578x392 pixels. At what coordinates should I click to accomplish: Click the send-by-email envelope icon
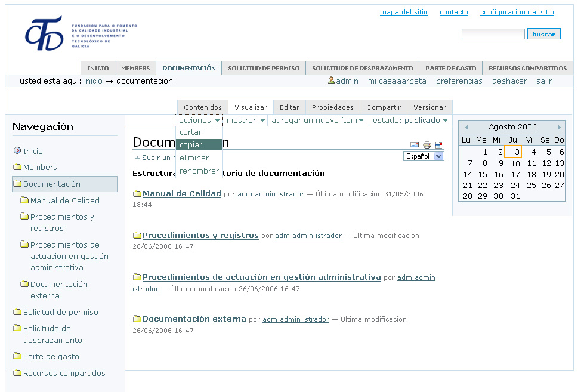[415, 145]
